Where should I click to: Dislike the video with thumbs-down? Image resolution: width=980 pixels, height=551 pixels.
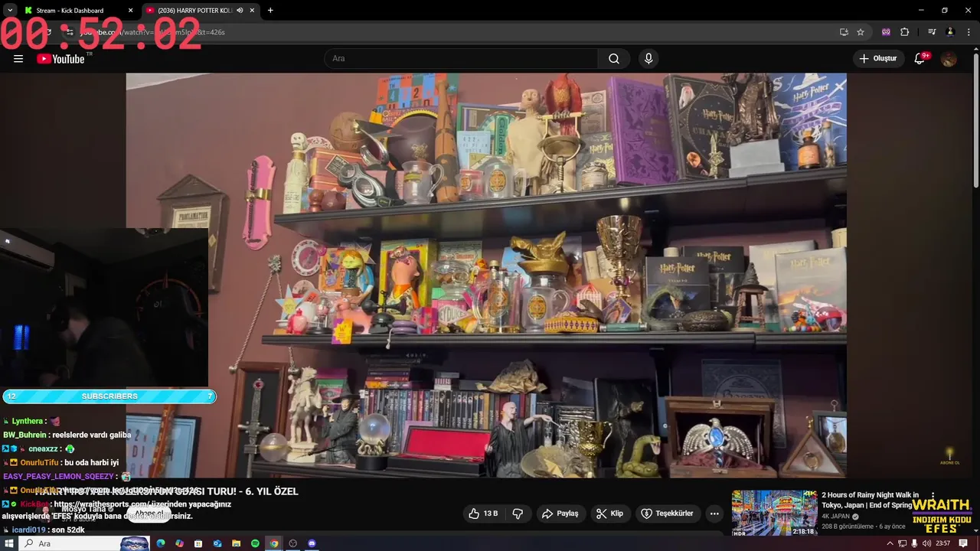pos(518,514)
